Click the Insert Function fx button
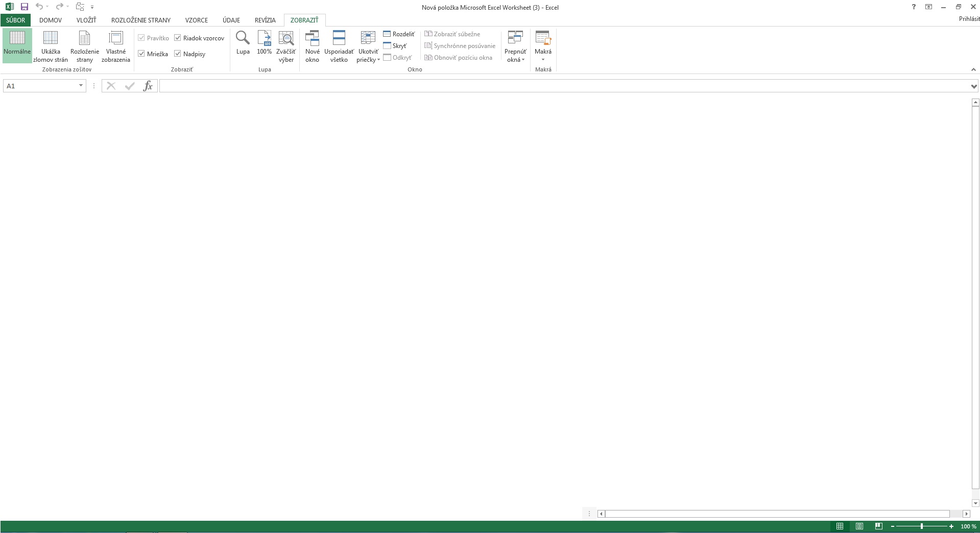Screen dimensions: 980x533 tap(148, 86)
